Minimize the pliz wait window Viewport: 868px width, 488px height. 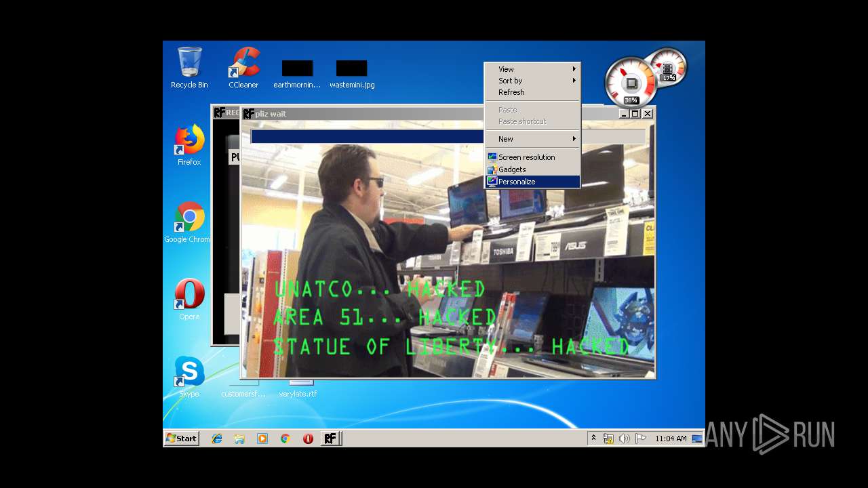[623, 114]
